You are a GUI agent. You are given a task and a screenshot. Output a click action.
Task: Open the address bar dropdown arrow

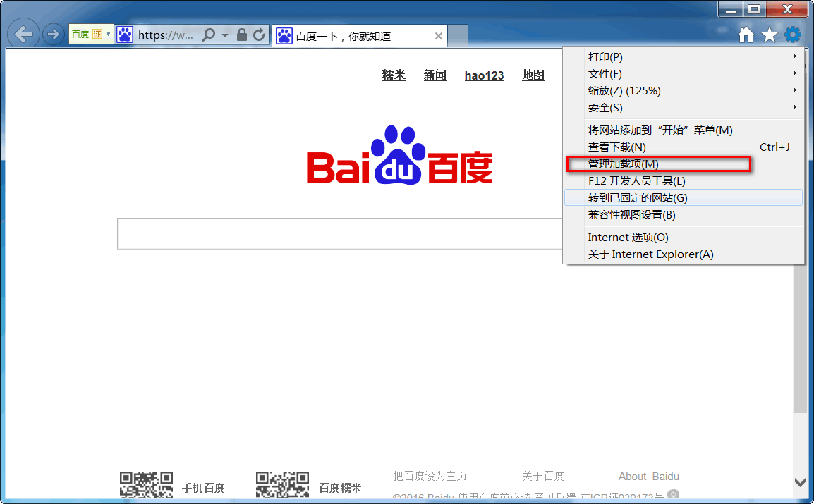click(225, 35)
